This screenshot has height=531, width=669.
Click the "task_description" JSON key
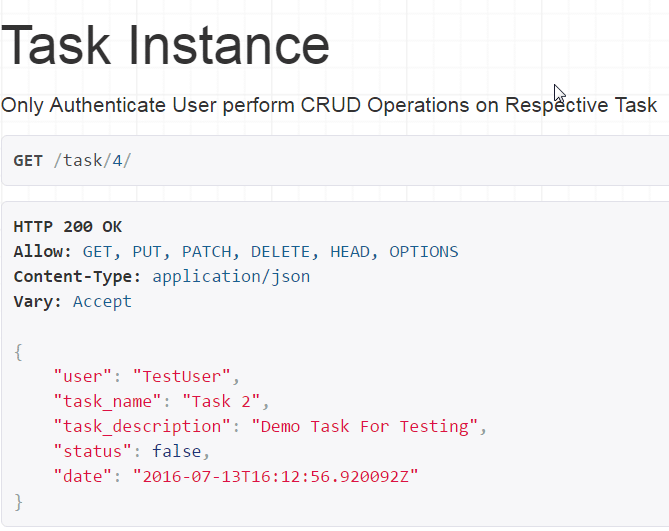click(x=142, y=427)
